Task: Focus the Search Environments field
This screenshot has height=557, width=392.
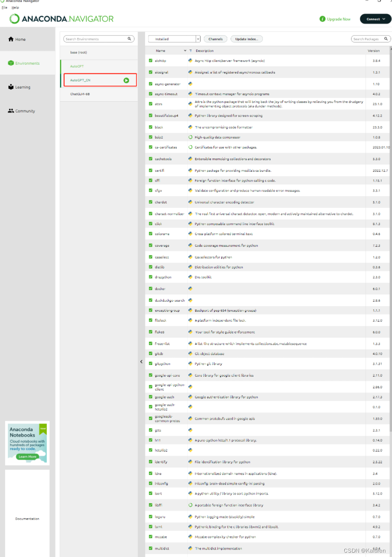Action: coord(99,39)
